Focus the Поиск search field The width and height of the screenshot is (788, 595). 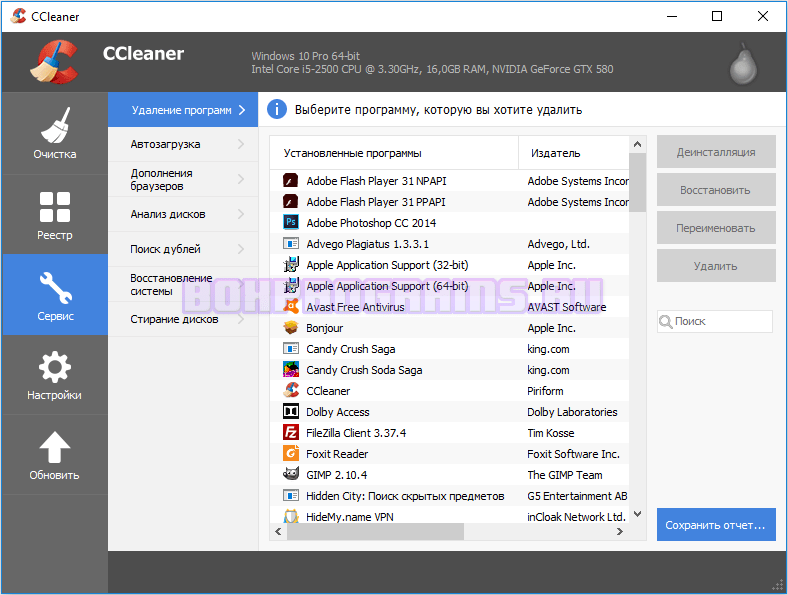tap(715, 321)
